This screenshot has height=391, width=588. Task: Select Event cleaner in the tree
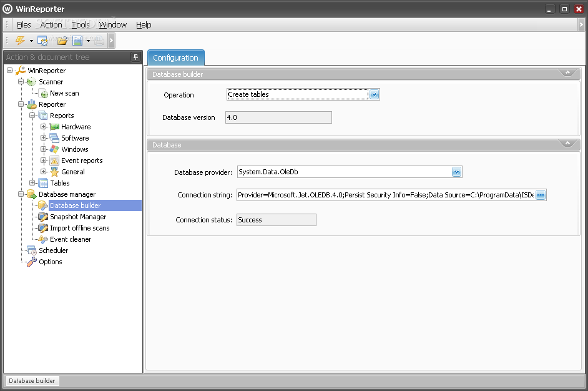(x=71, y=239)
